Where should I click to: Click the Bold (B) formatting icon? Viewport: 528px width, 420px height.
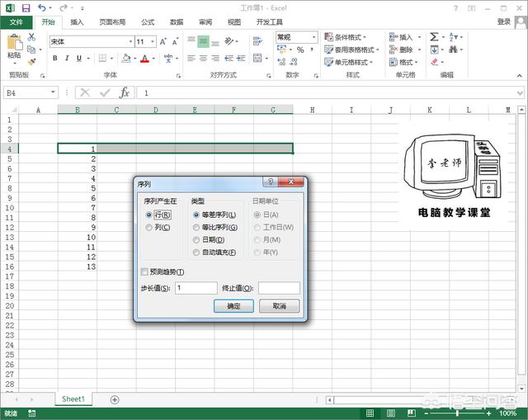(55, 59)
